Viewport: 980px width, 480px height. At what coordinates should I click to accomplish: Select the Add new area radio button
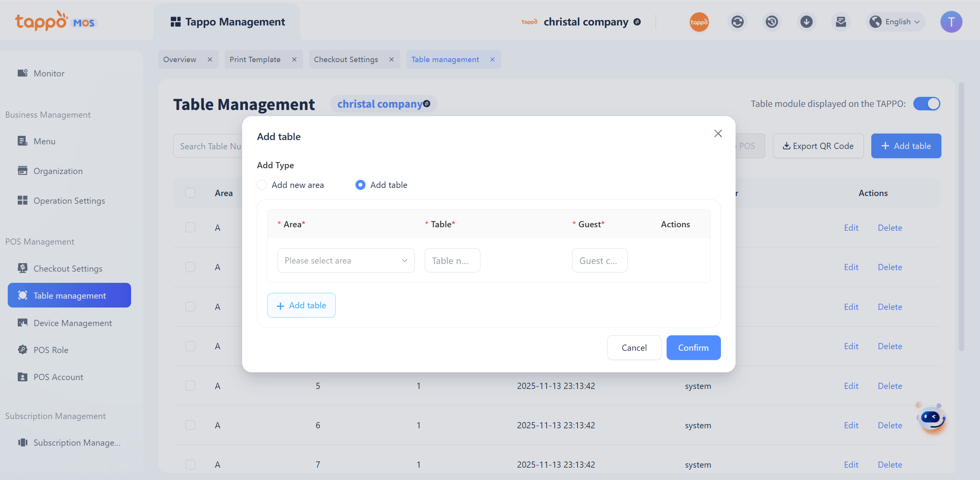click(x=262, y=185)
